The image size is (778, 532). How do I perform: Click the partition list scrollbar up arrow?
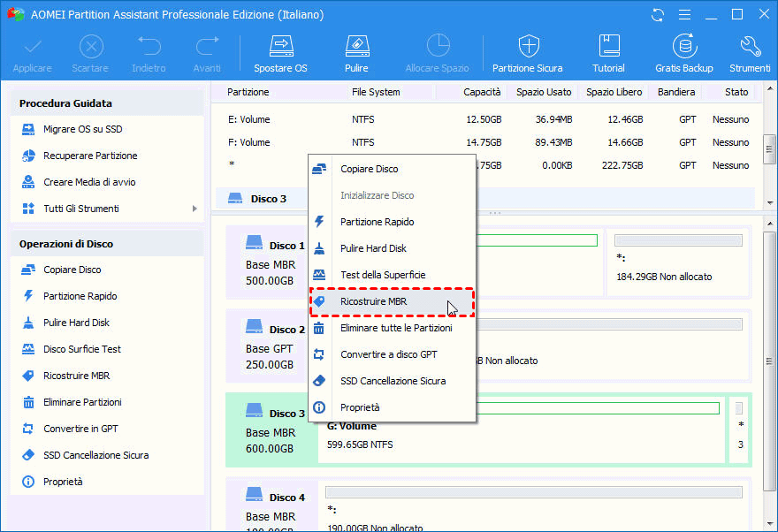769,89
